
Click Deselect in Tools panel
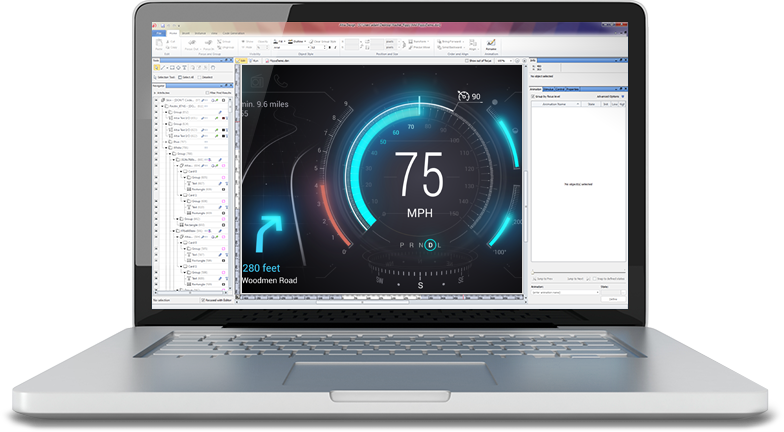click(x=205, y=77)
